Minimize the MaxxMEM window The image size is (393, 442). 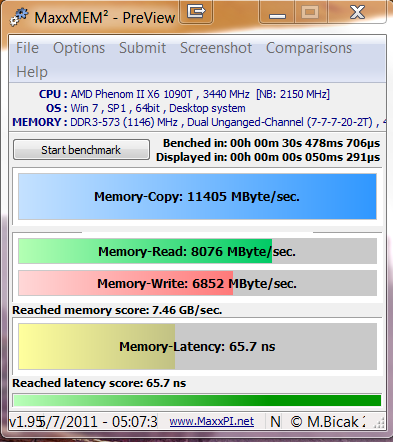tap(277, 12)
